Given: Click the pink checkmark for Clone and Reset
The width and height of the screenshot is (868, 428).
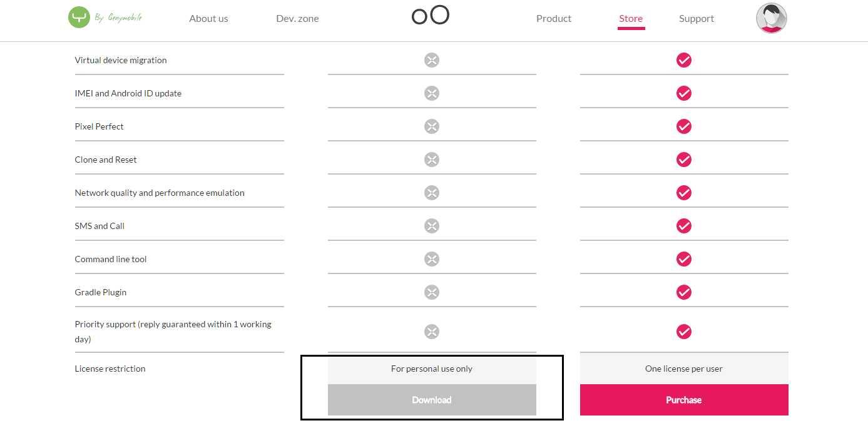Looking at the screenshot, I should pos(684,160).
